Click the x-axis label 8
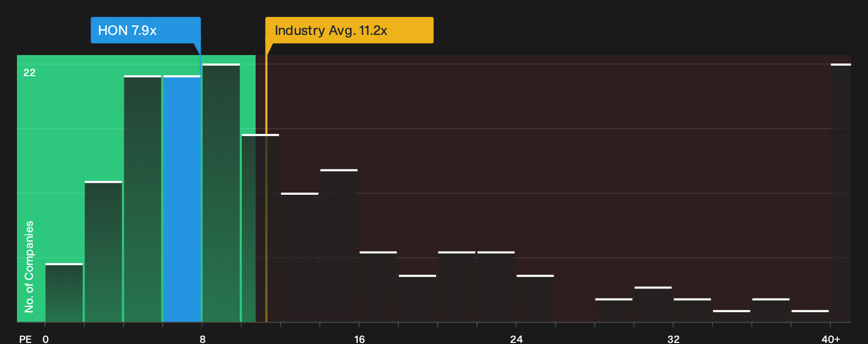Screen dimensions: 868x344 point(202,339)
